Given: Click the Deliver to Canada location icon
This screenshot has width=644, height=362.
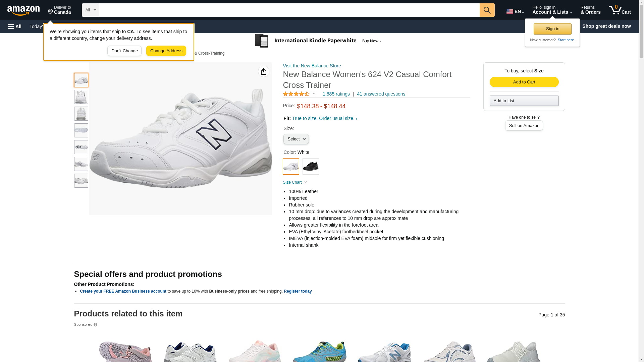Looking at the screenshot, I should pos(51,12).
